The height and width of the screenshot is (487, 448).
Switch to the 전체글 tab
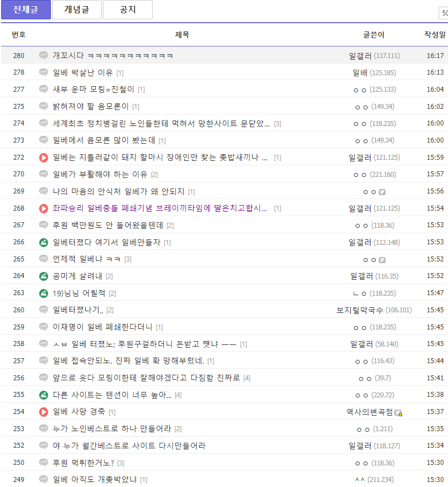tap(26, 9)
